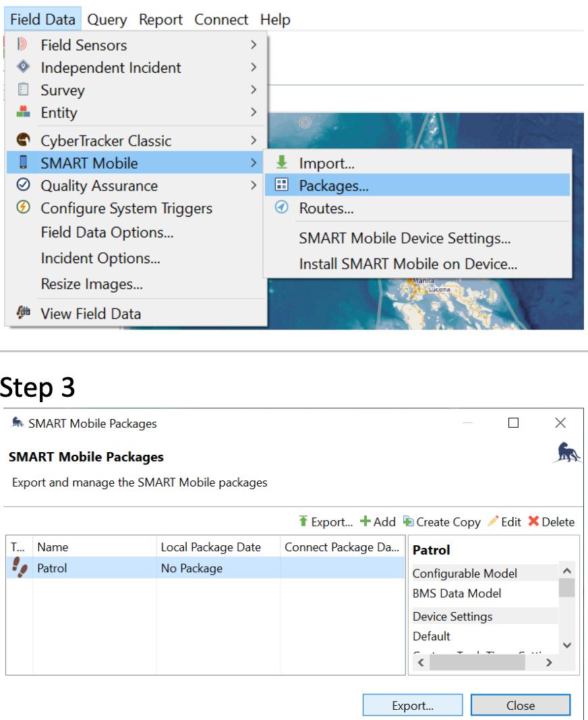Click the green Export arrow icon in the toolbar
Image resolution: width=588 pixels, height=720 pixels.
[x=303, y=521]
